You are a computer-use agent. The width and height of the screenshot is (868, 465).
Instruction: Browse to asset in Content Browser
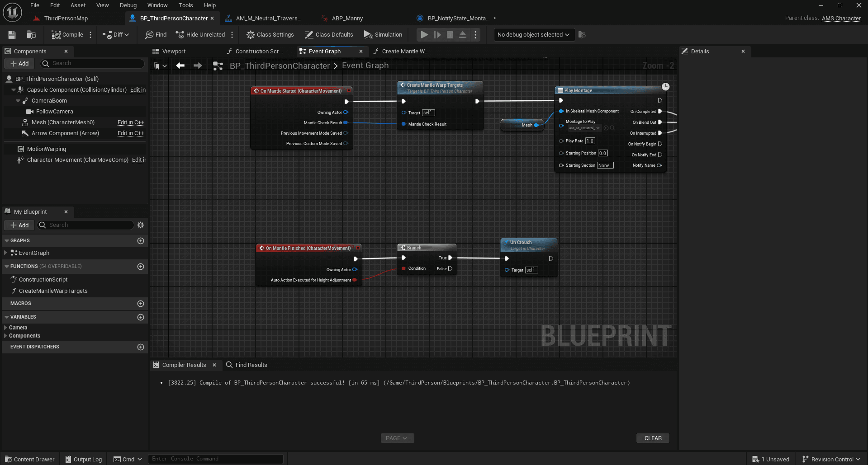(31, 35)
